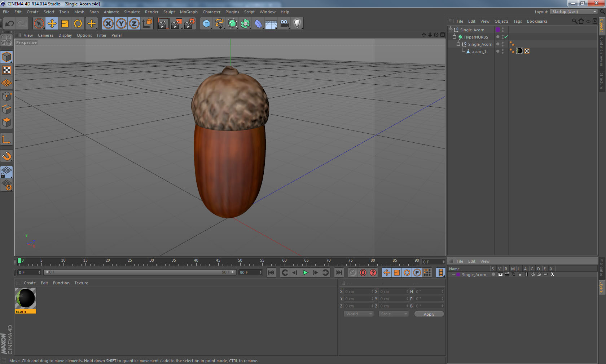606x364 pixels.
Task: Activate the Scale tool in top toolbar
Action: (x=65, y=24)
